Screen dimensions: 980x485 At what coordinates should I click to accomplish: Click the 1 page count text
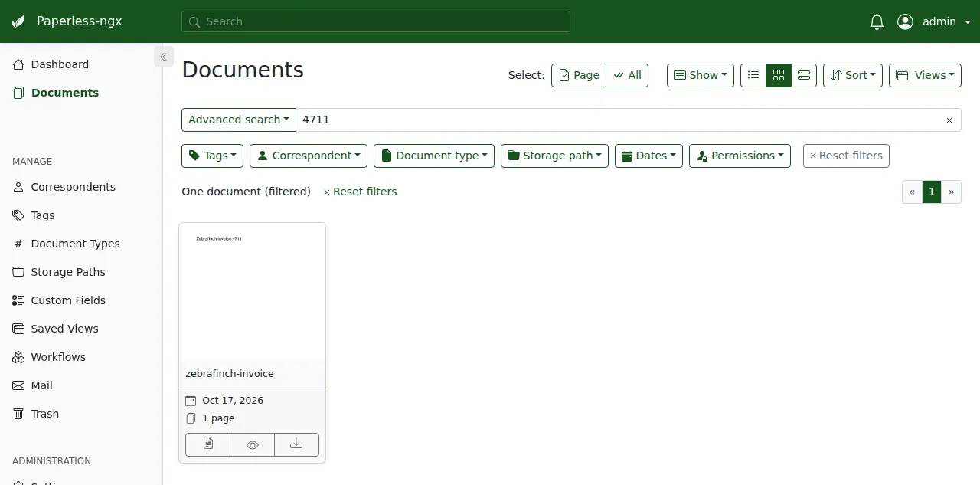click(218, 418)
